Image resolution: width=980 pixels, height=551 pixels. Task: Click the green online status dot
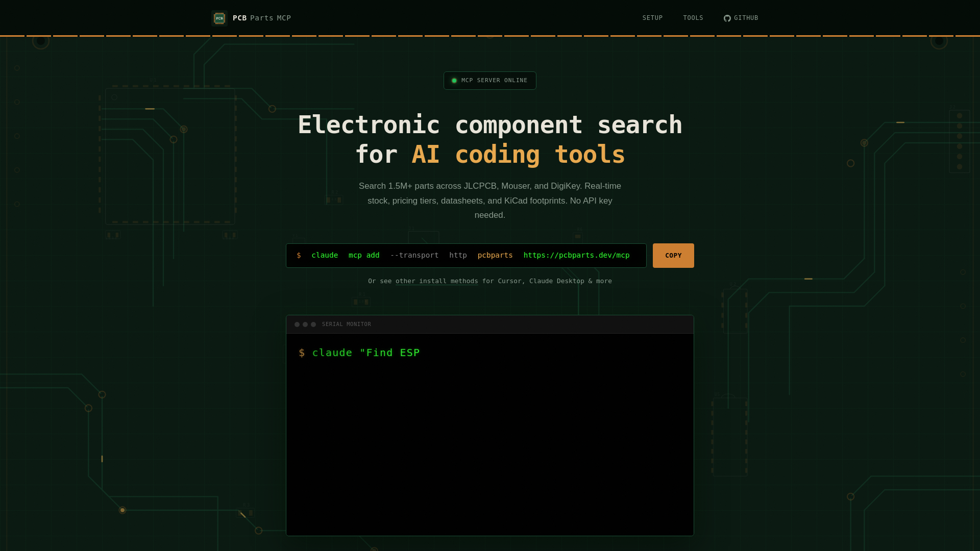point(454,81)
